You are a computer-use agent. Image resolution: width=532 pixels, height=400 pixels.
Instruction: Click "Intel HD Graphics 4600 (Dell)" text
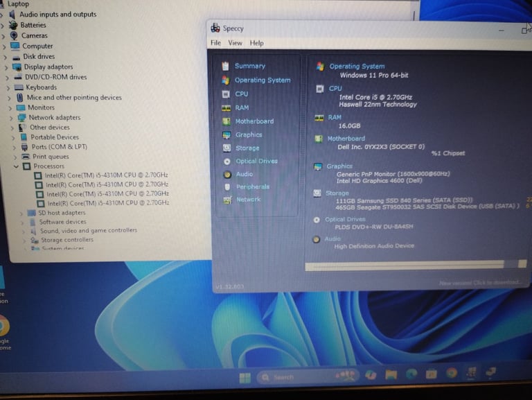[380, 181]
